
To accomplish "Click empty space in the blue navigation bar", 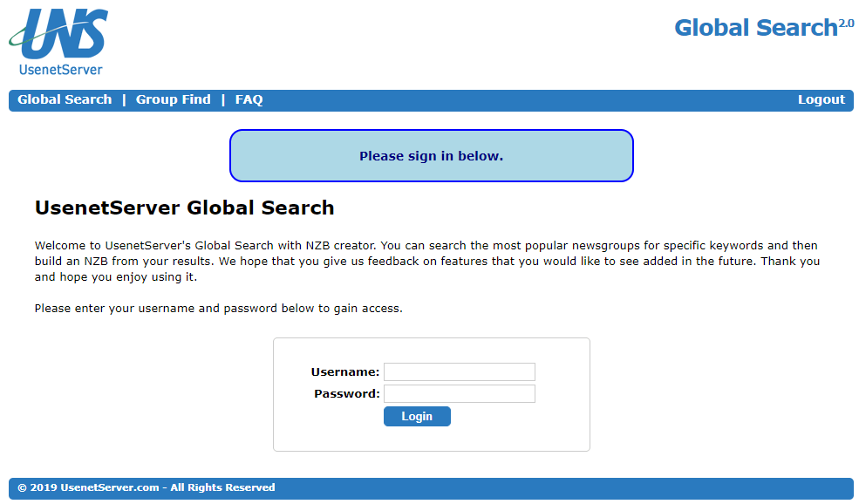I will (526, 100).
